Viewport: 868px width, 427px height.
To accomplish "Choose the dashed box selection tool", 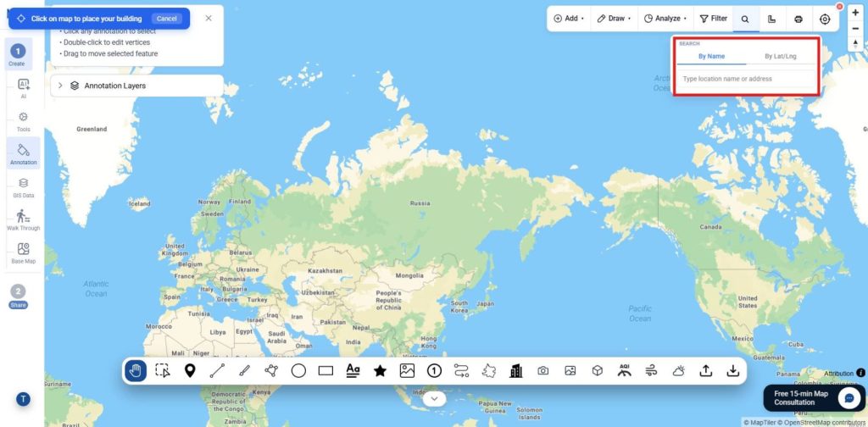I will [x=163, y=370].
